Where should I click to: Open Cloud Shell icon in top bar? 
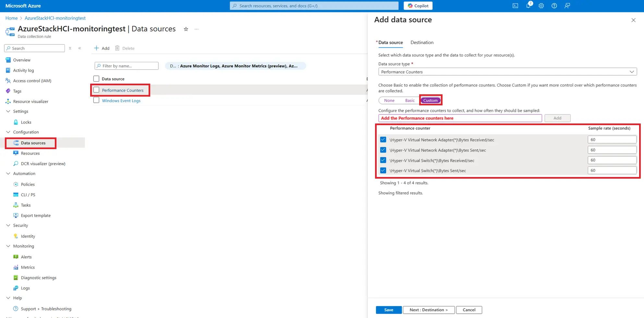pos(515,6)
